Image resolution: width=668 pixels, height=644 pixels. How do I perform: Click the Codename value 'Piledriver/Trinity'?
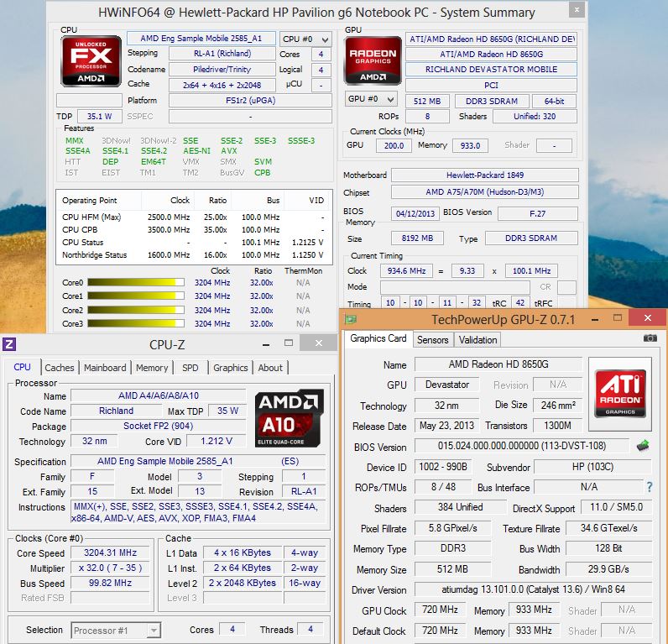[222, 70]
